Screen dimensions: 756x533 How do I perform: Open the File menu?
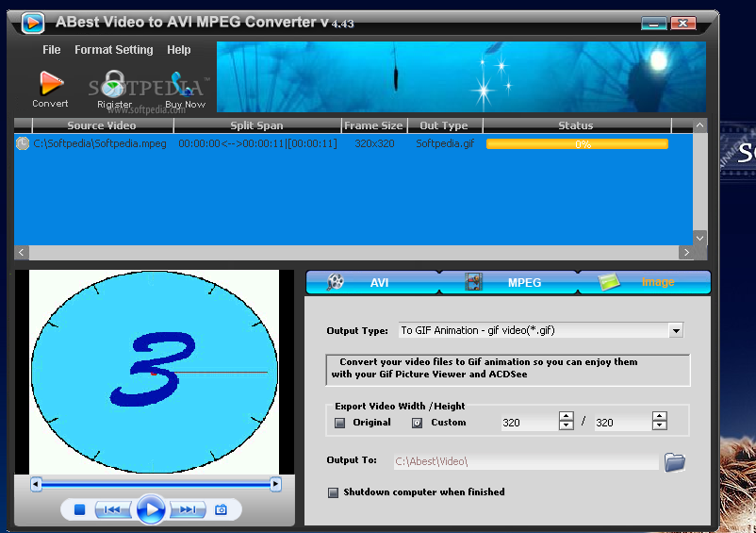click(52, 50)
